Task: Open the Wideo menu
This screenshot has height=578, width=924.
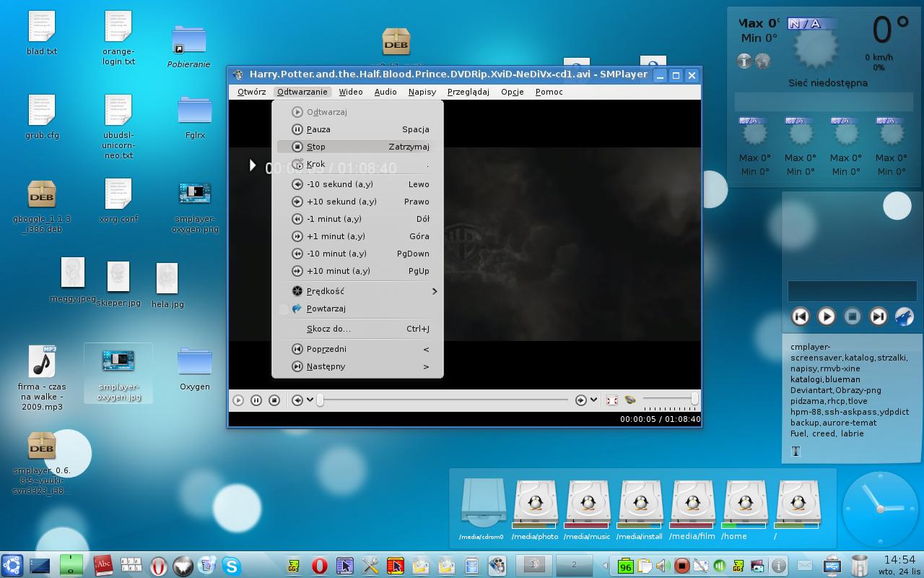Action: 351,92
